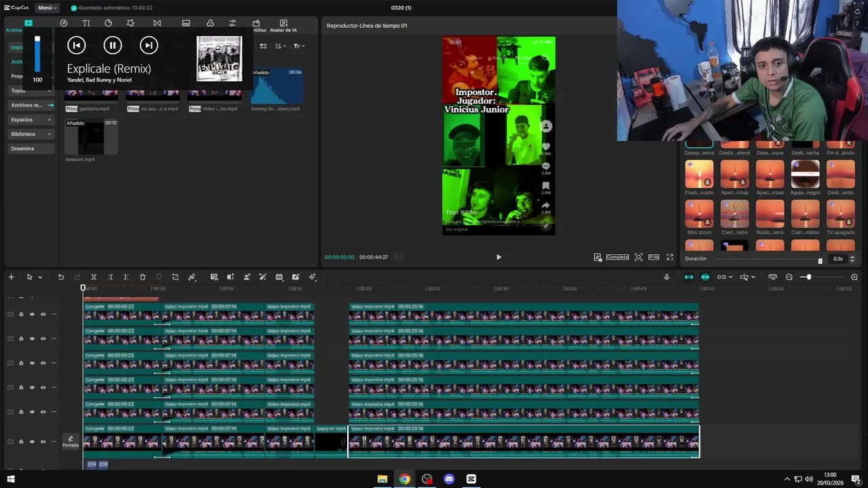Undo the last action
The height and width of the screenshot is (488, 868).
[60, 277]
